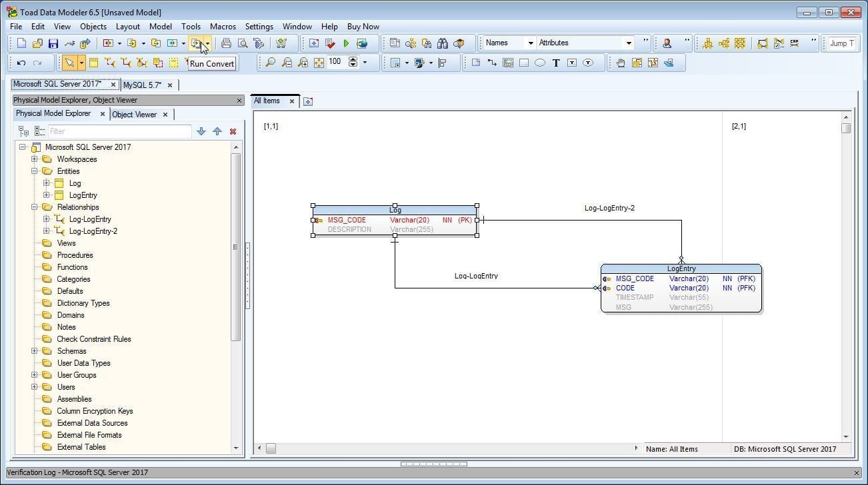Viewport: 868px width, 485px height.
Task: Open the Run Convert dropdown arrow
Action: (x=208, y=43)
